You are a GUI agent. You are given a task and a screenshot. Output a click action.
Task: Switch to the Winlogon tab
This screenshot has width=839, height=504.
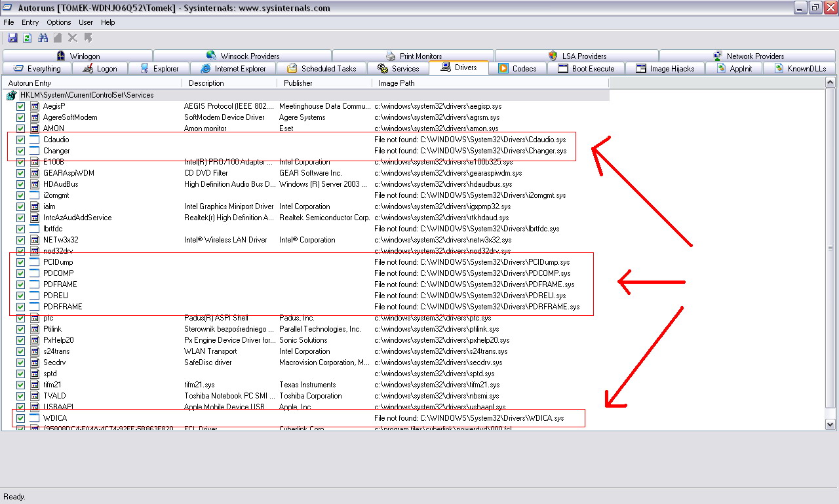[78, 56]
